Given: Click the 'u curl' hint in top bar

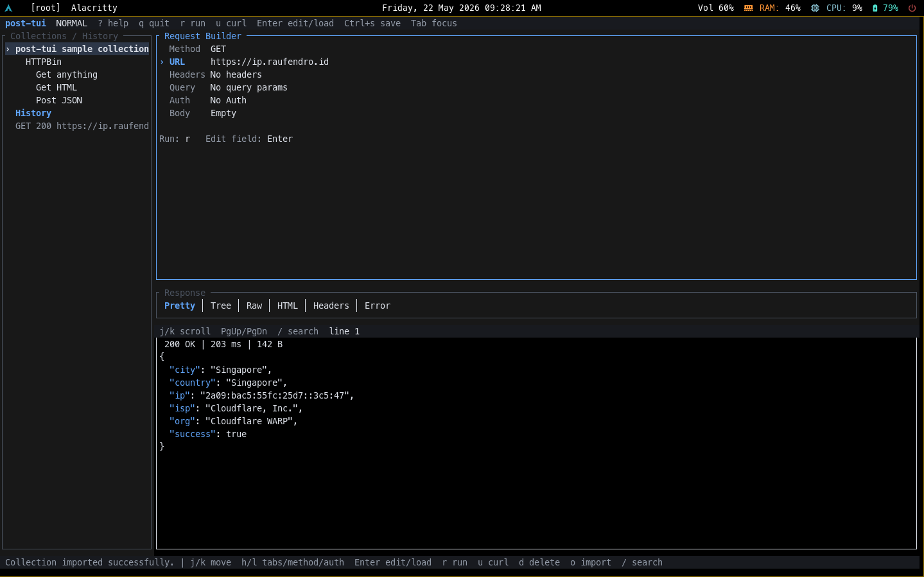Looking at the screenshot, I should tap(231, 24).
